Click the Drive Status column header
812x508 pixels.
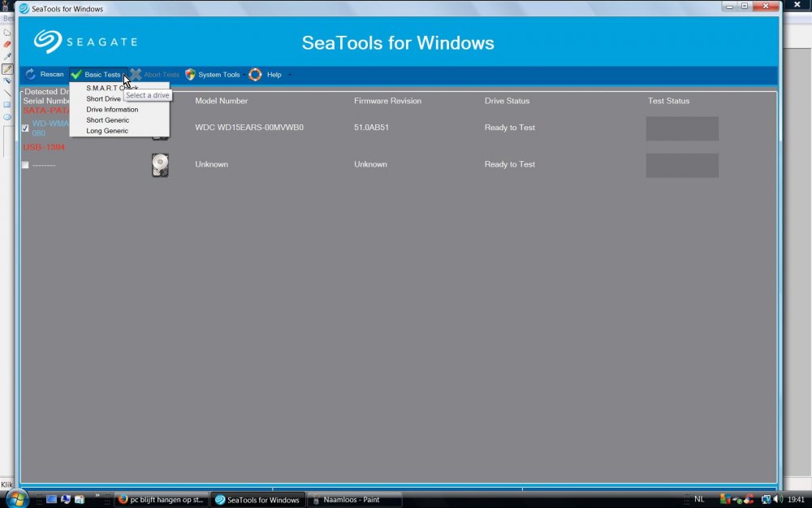click(507, 101)
